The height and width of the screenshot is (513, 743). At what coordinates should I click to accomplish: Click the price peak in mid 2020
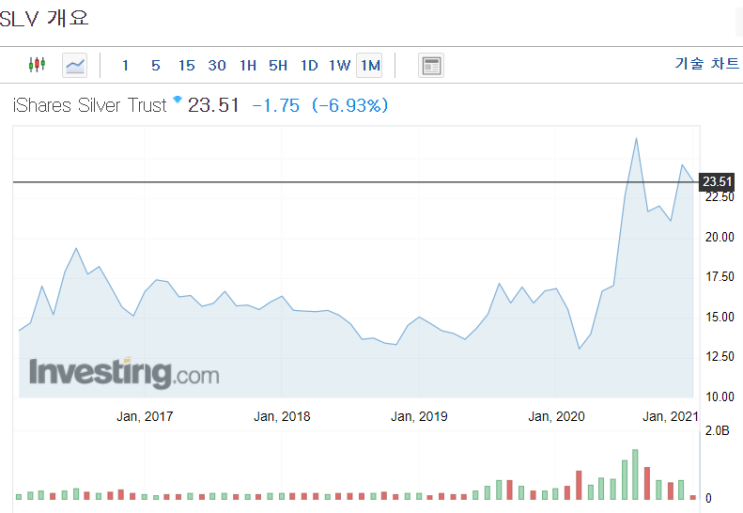click(x=636, y=138)
